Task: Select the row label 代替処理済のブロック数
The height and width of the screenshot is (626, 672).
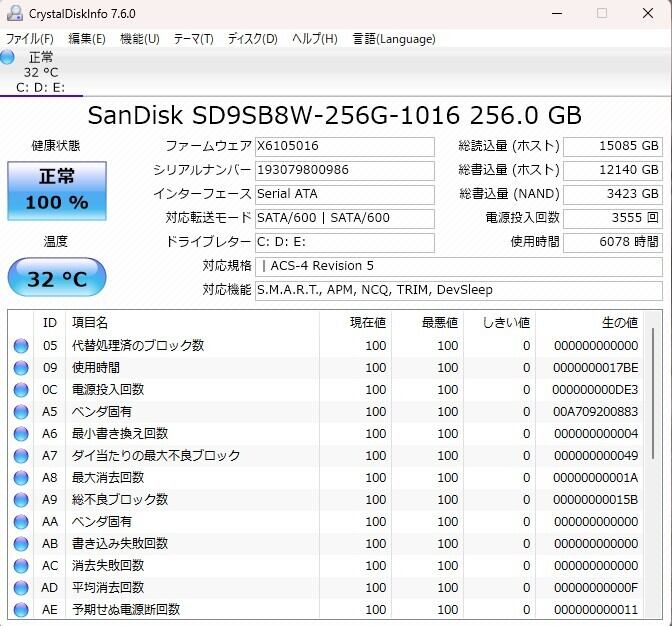Action: point(138,345)
